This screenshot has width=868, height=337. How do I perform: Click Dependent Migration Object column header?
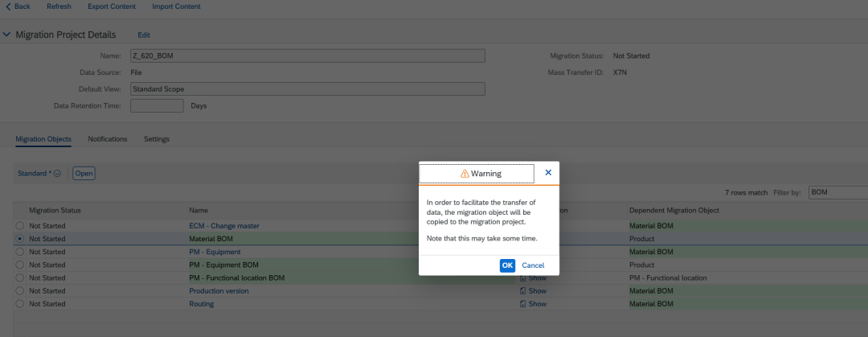[674, 211]
